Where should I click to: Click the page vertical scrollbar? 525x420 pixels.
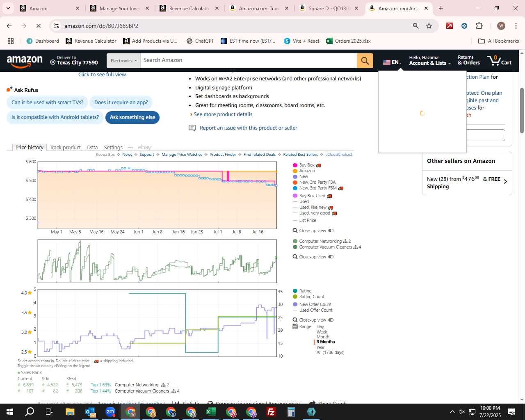point(522,111)
